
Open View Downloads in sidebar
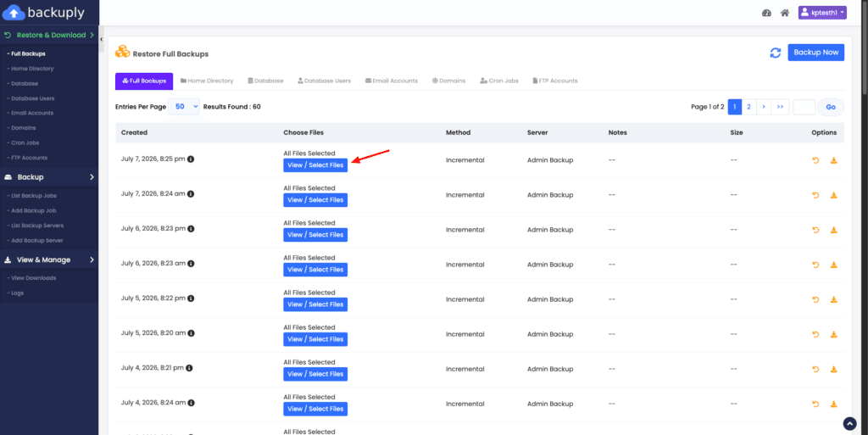click(x=33, y=278)
